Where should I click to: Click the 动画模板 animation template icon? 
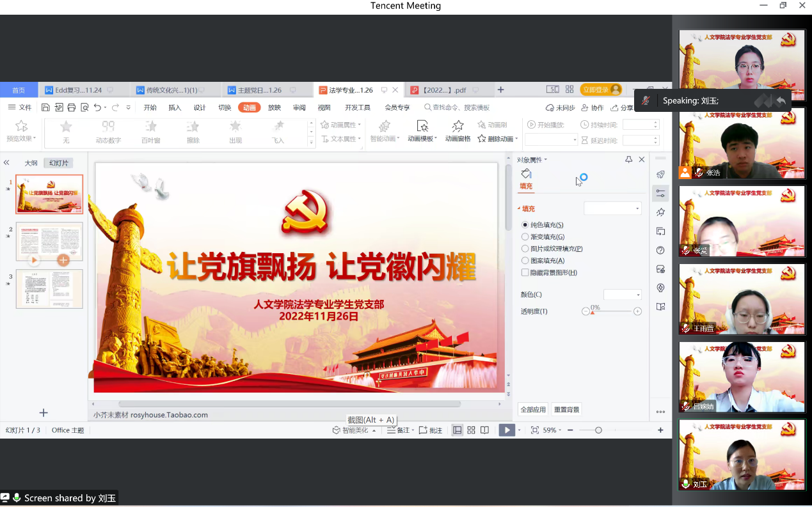[x=422, y=130]
